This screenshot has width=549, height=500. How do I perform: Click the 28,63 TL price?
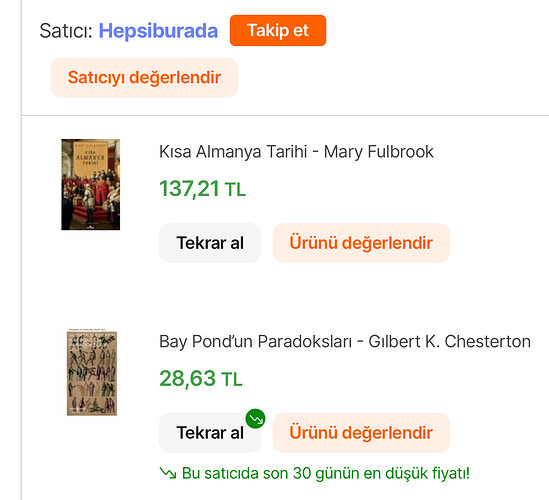click(201, 379)
